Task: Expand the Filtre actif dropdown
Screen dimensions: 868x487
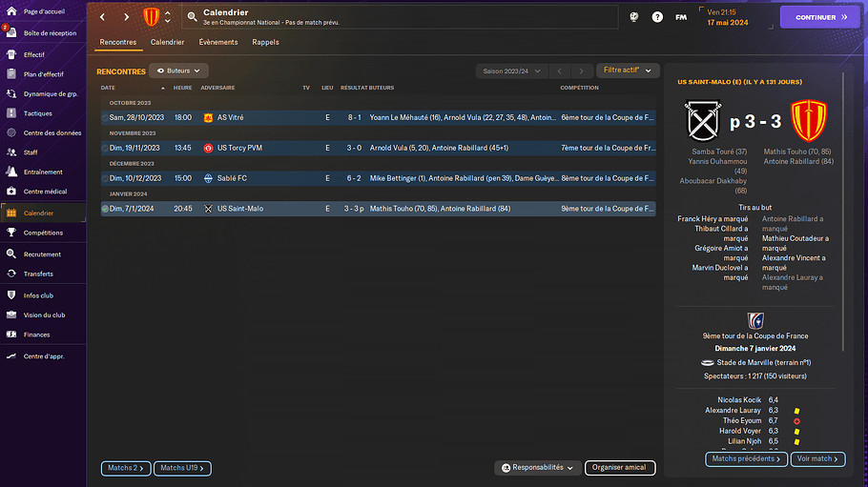Action: (x=629, y=71)
